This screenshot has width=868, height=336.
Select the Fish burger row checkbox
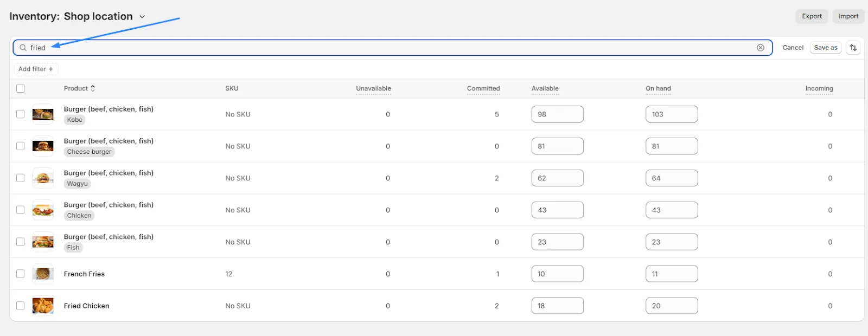click(21, 242)
